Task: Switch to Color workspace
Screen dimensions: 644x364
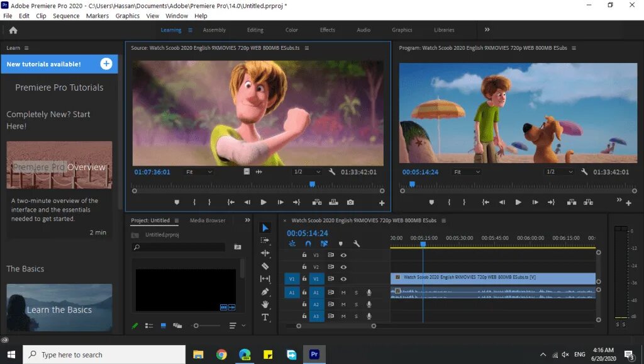Action: [292, 30]
